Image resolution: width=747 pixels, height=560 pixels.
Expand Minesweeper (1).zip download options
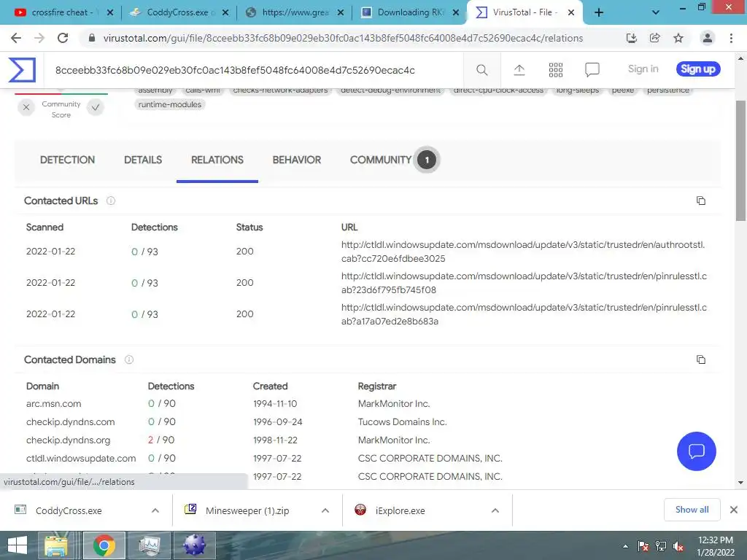pos(325,510)
